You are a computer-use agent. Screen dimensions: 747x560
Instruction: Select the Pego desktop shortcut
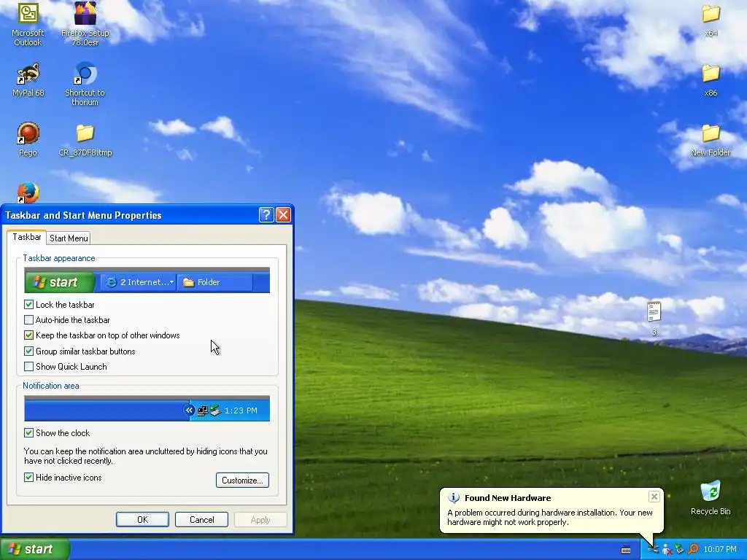click(28, 139)
